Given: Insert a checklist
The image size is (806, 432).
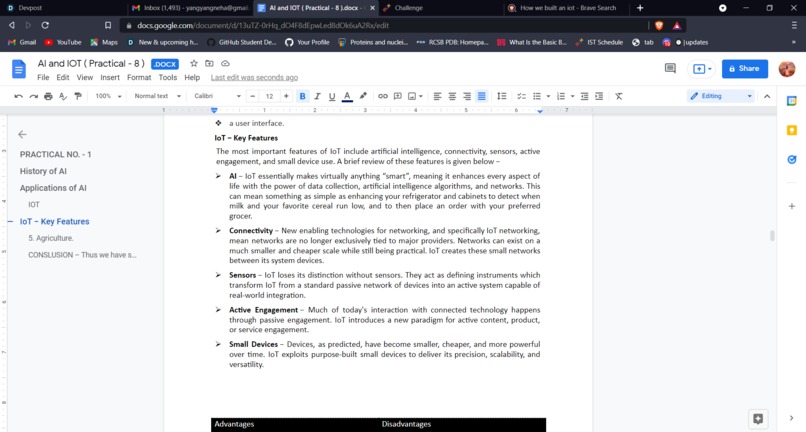Looking at the screenshot, I should tap(521, 96).
